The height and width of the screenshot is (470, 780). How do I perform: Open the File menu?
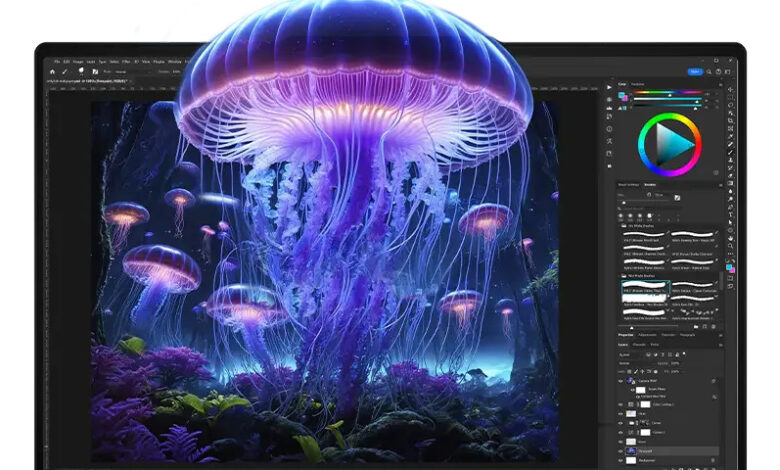(57, 62)
